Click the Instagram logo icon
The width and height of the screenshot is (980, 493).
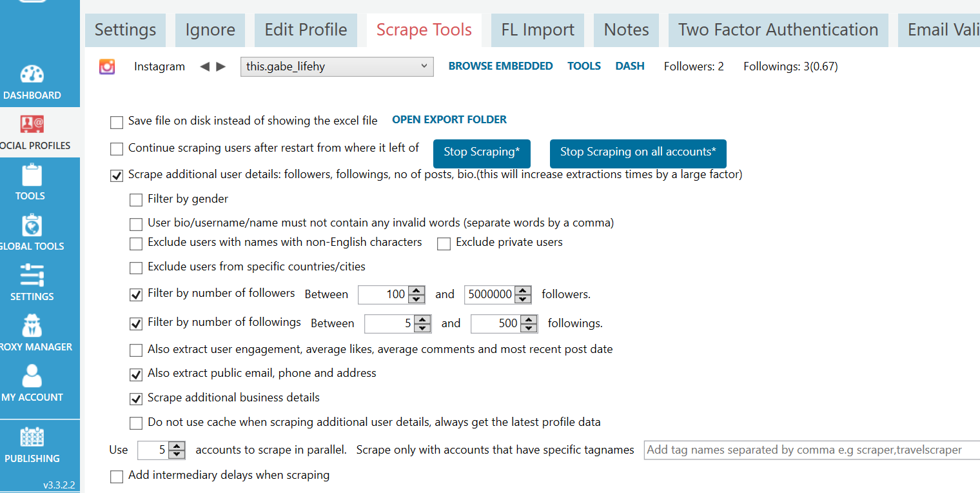coord(107,66)
